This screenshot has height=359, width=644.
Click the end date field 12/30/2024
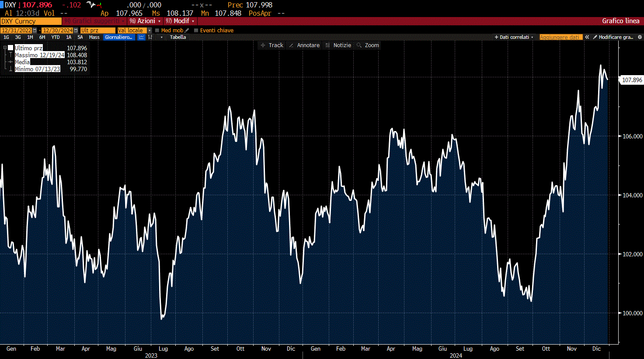[x=57, y=31]
